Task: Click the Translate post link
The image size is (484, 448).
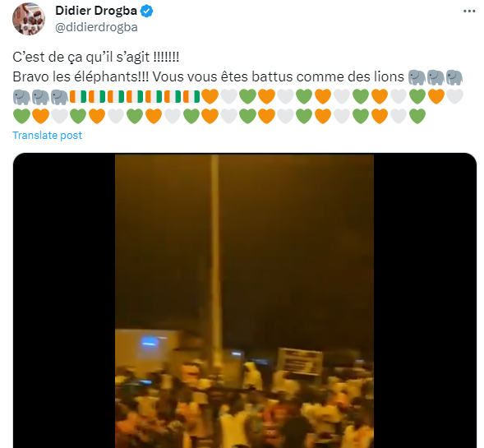Action: coord(47,136)
